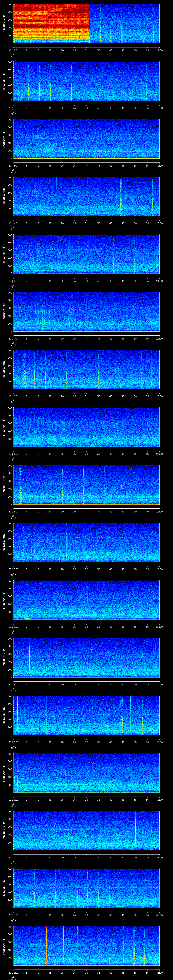Image resolution: width=173 pixels, height=980 pixels.
Task: Click the 27:00 end time label
Action: [159, 627]
